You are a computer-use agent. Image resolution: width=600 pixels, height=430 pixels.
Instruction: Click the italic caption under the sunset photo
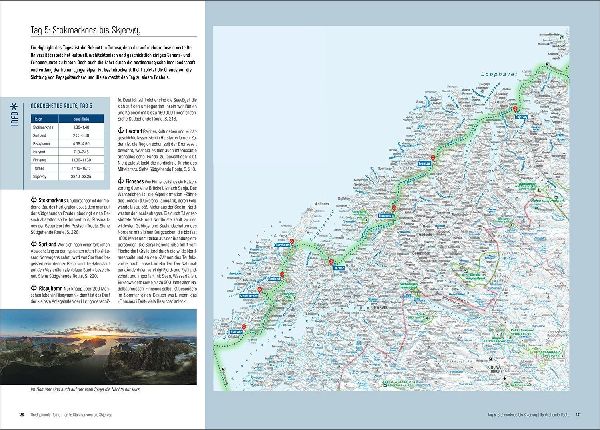coord(85,389)
